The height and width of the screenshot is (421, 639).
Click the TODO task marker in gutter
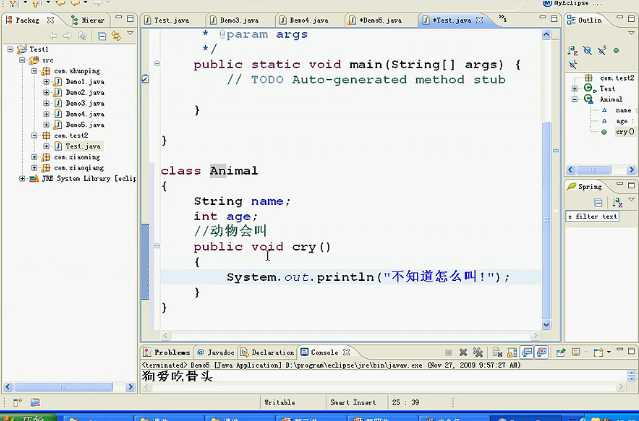click(x=145, y=79)
